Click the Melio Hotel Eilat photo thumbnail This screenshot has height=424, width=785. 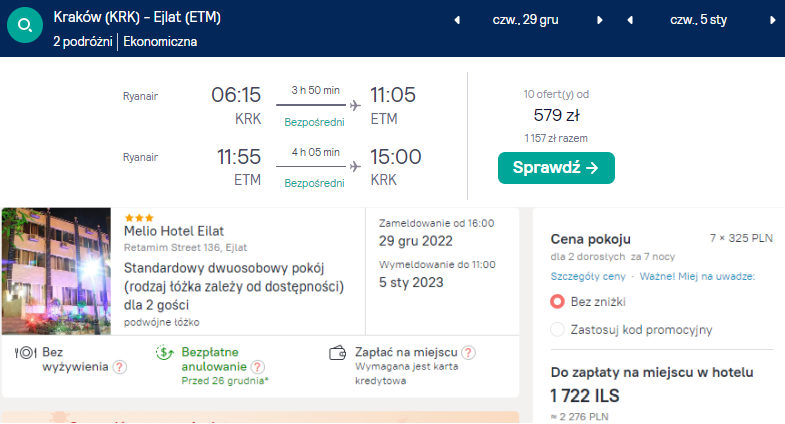[x=56, y=272]
